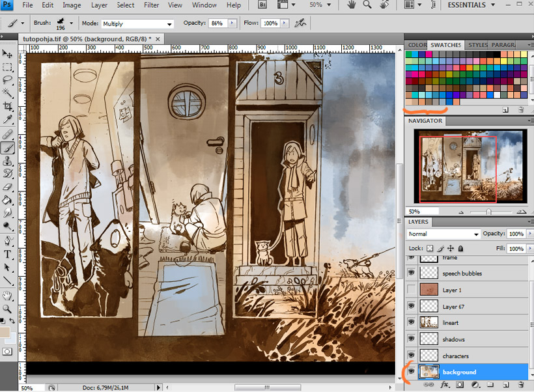Enable airbrush mode in options bar
The width and height of the screenshot is (534, 392).
pyautogui.click(x=300, y=23)
